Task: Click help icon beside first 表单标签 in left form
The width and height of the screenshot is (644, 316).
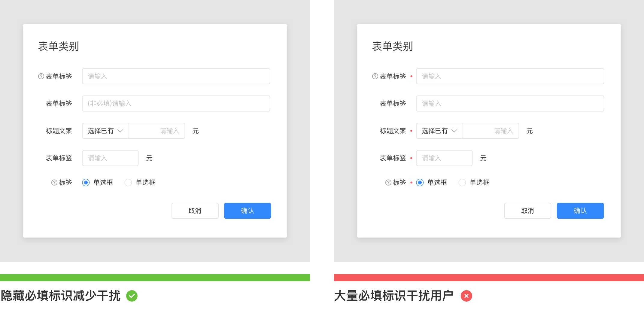Action: 41,76
